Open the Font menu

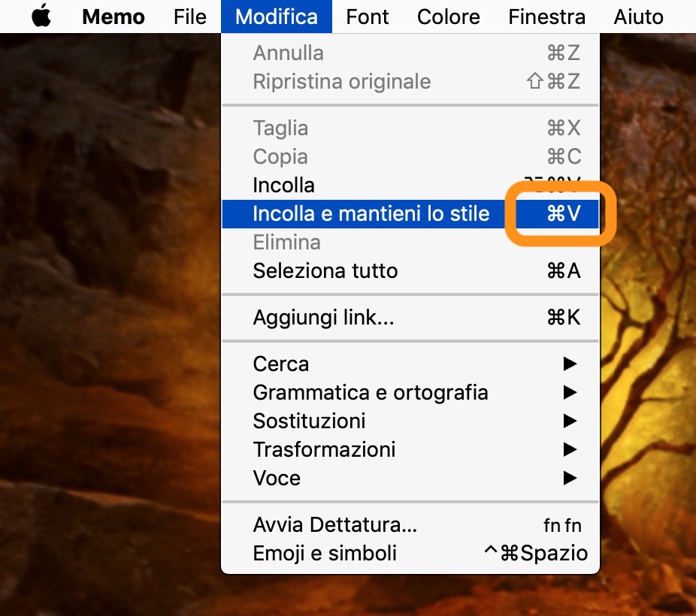(x=368, y=17)
